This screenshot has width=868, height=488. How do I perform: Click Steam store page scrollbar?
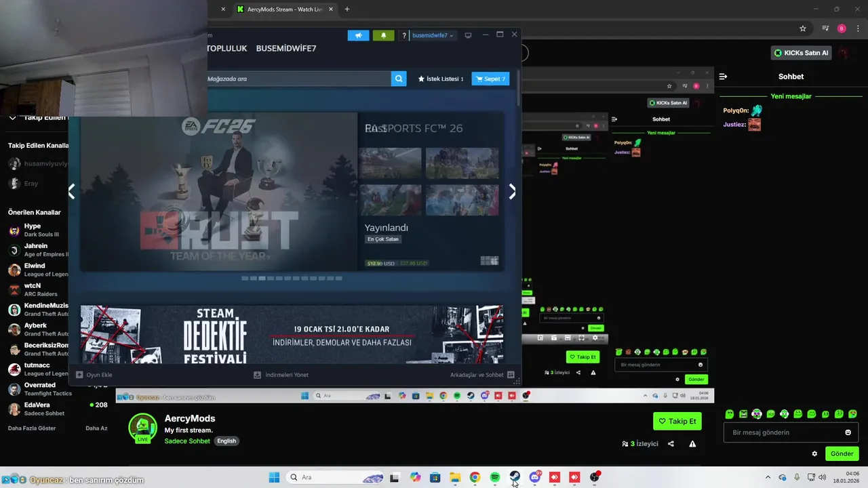519,88
